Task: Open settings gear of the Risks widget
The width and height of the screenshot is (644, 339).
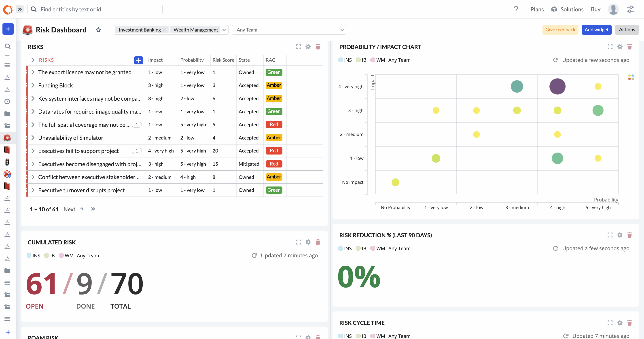Action: (308, 47)
